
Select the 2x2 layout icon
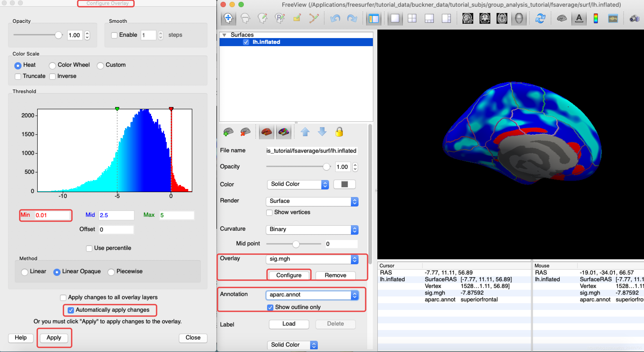pyautogui.click(x=412, y=18)
